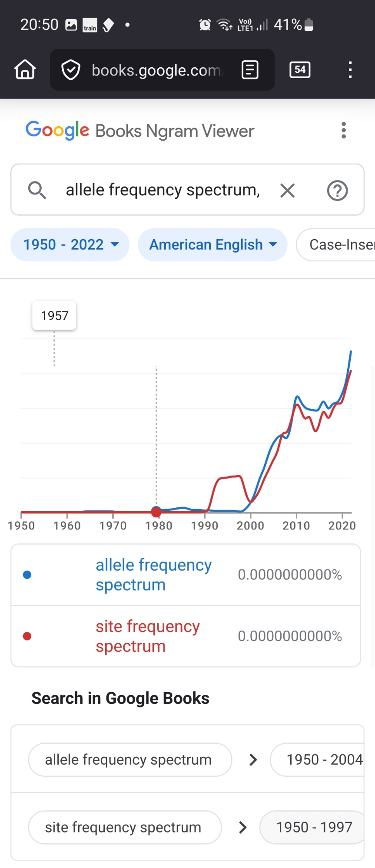Select the 1950 - 2004 year range chip

(322, 759)
